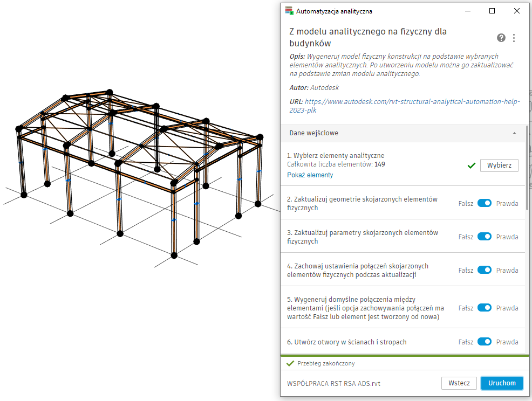
Task: Run the automation with Uruchom
Action: coord(501,383)
